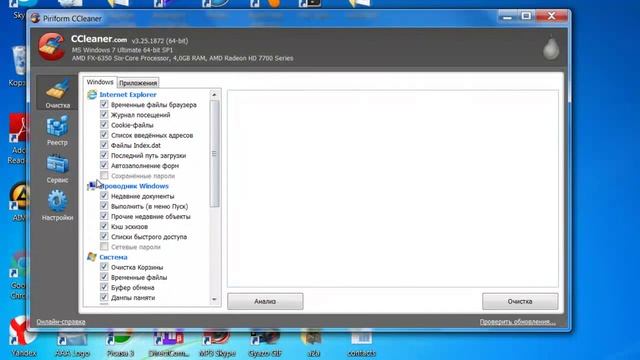Close the Piriform CCleaner window

[552, 16]
